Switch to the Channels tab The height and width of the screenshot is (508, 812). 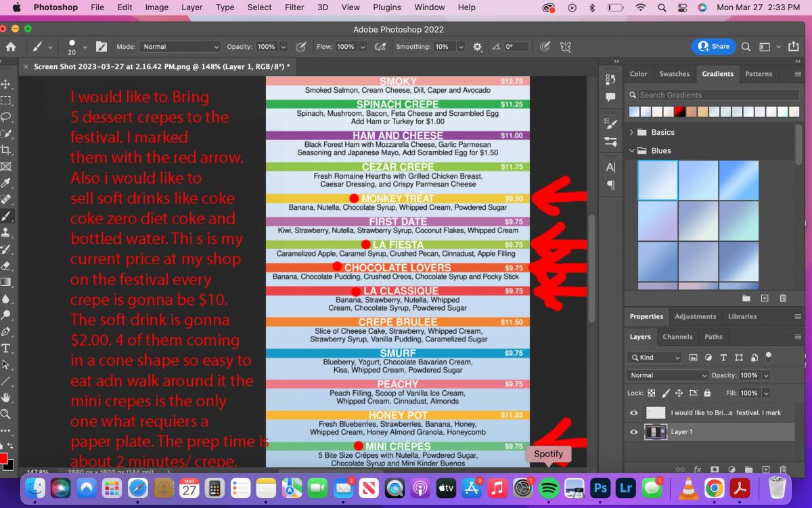coord(677,337)
